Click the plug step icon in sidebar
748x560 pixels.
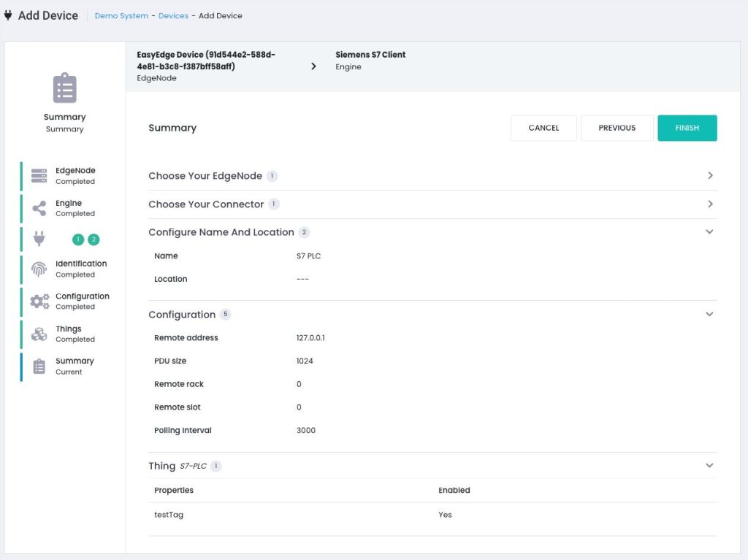click(39, 239)
